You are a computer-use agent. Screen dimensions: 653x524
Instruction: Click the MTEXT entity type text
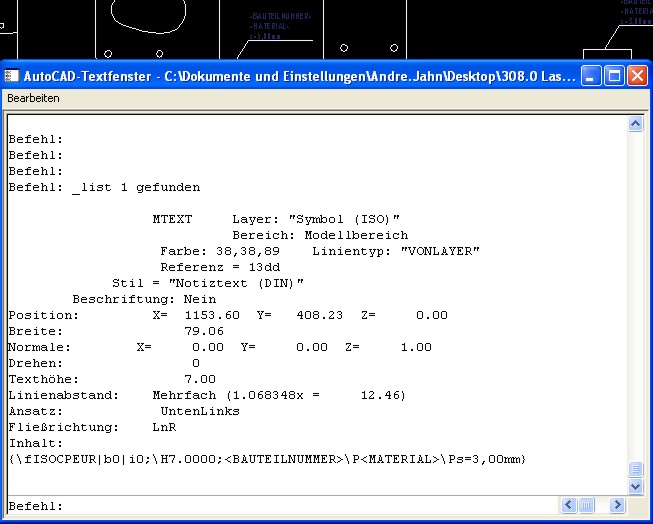pyautogui.click(x=172, y=219)
